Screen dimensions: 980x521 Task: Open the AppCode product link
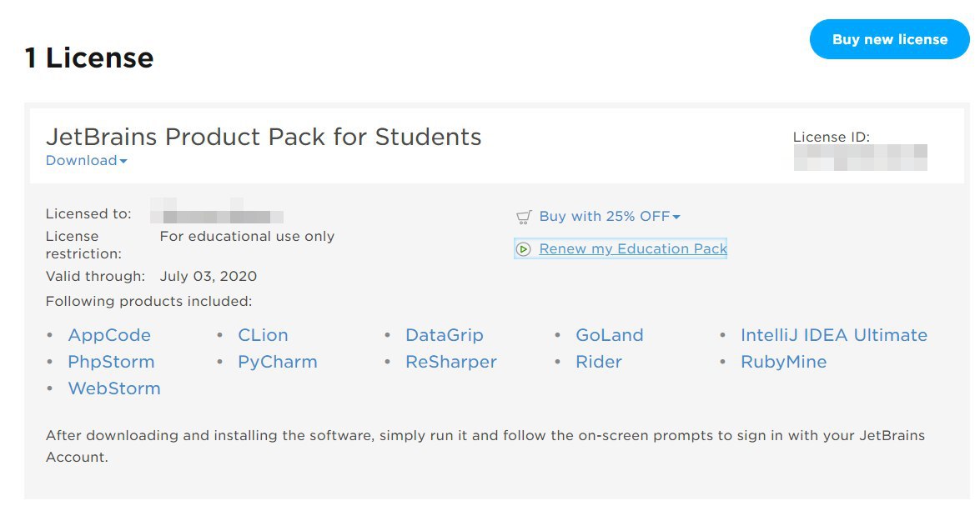[109, 335]
